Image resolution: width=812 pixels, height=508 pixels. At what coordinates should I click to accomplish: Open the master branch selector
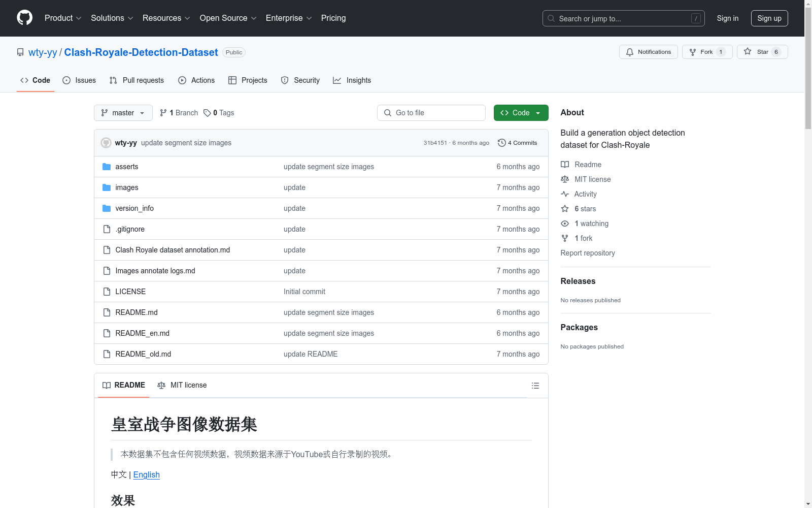(123, 113)
